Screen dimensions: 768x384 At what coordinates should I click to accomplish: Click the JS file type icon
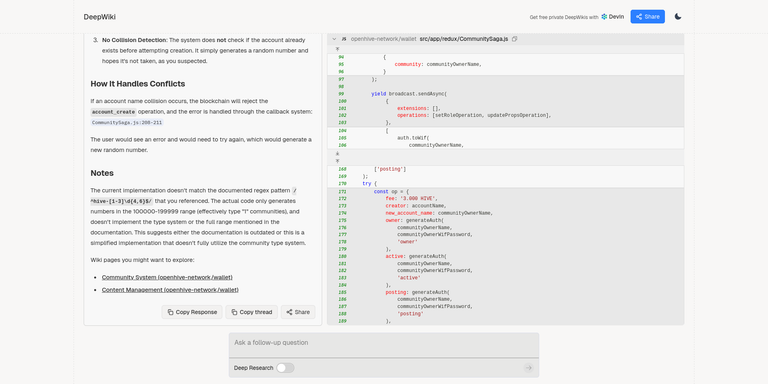pos(344,39)
